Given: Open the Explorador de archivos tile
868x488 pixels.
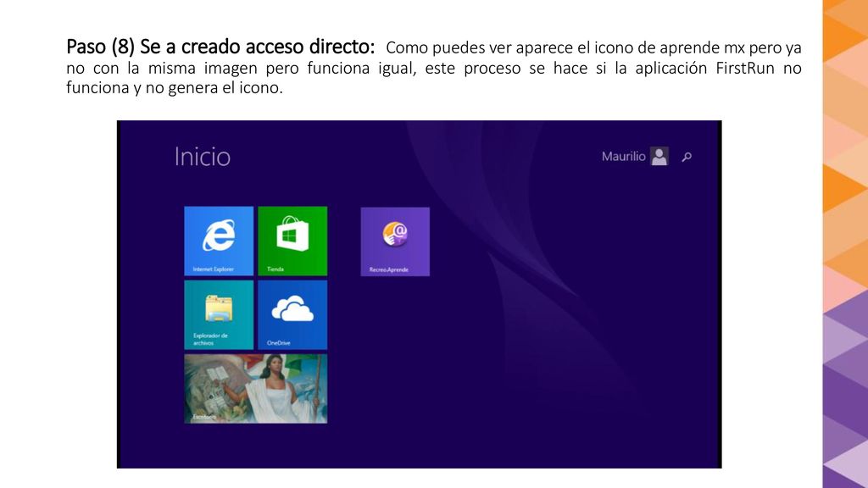Looking at the screenshot, I should tap(219, 315).
